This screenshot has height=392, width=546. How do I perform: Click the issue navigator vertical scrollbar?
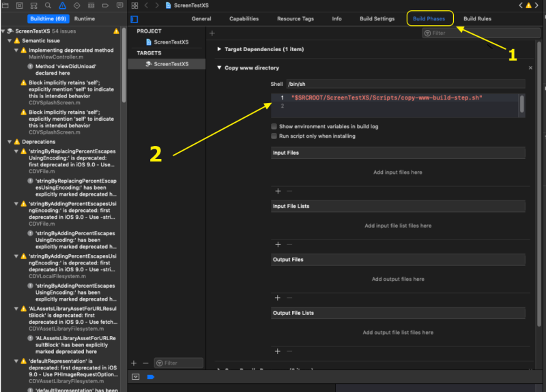coord(124,65)
